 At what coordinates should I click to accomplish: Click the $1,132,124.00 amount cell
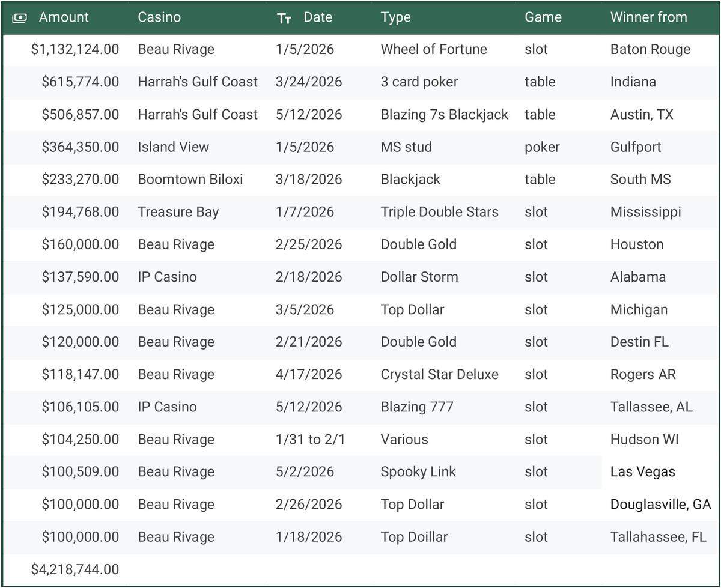(75, 49)
